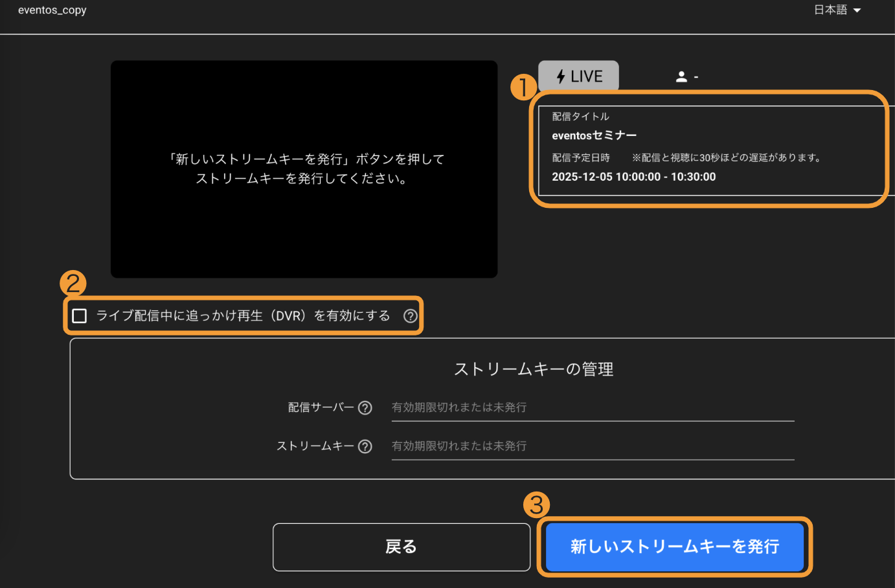
Task: Open the 日本語 language dropdown
Action: [x=837, y=10]
